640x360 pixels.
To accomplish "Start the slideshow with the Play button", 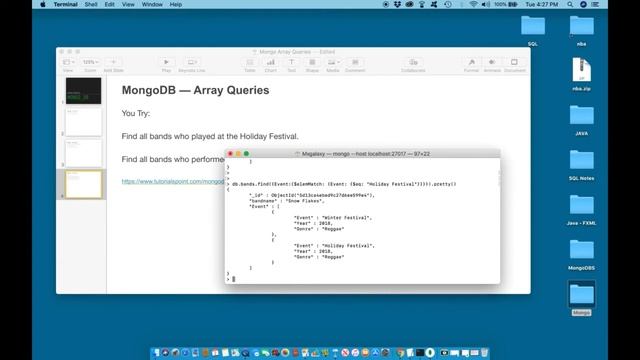I will (x=166, y=62).
